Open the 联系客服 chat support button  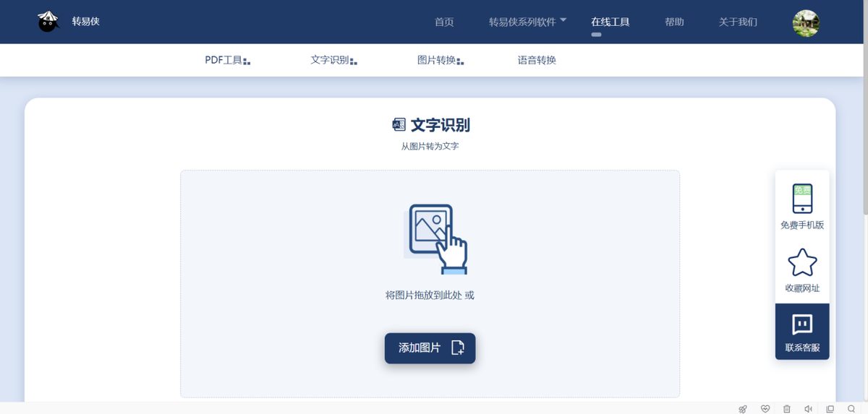click(802, 332)
